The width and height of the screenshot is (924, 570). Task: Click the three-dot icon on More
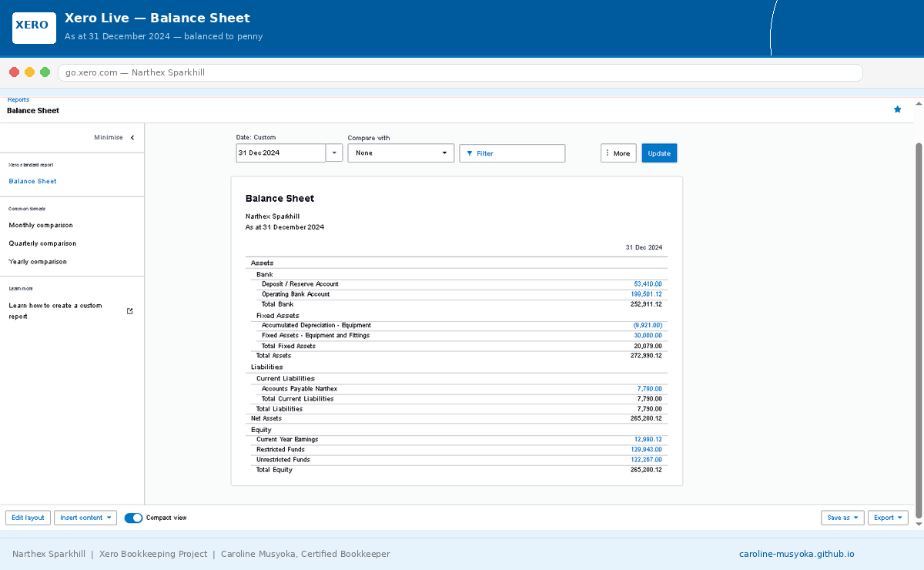coord(608,153)
